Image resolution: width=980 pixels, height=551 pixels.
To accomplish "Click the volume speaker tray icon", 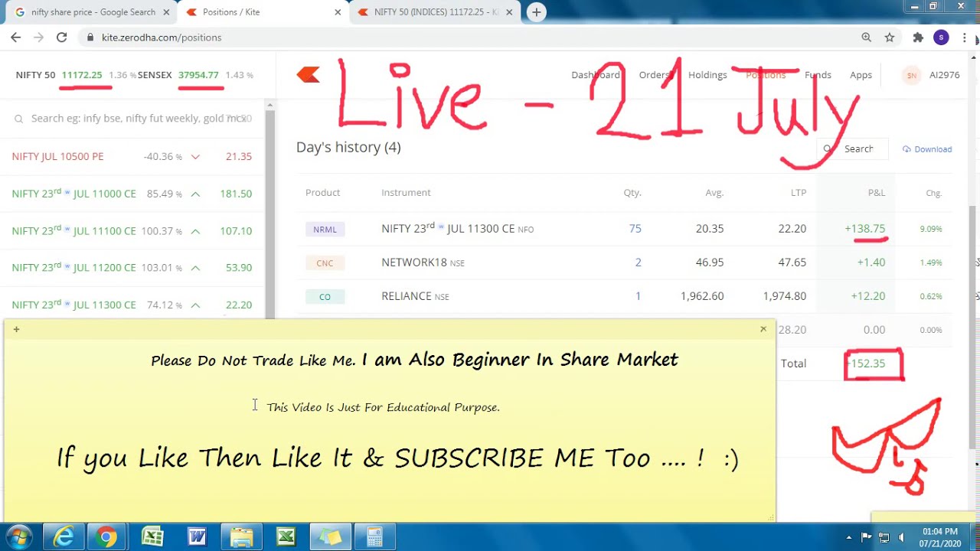I will pos(901,537).
